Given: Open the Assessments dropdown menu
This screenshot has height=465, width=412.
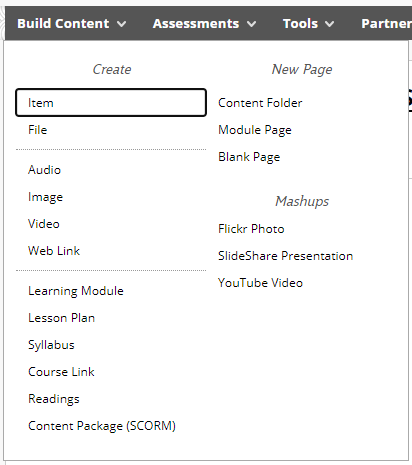Looking at the screenshot, I should click(x=204, y=24).
